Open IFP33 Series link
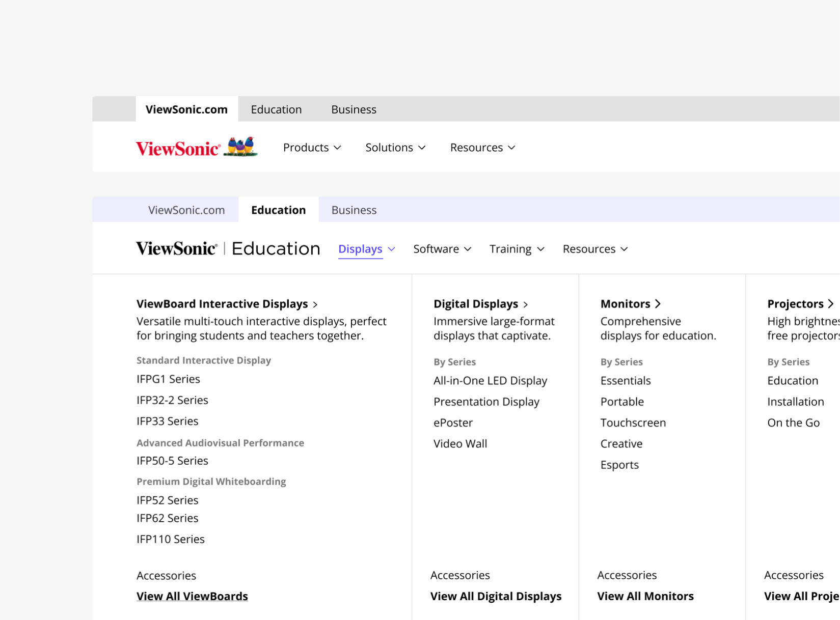 [167, 421]
